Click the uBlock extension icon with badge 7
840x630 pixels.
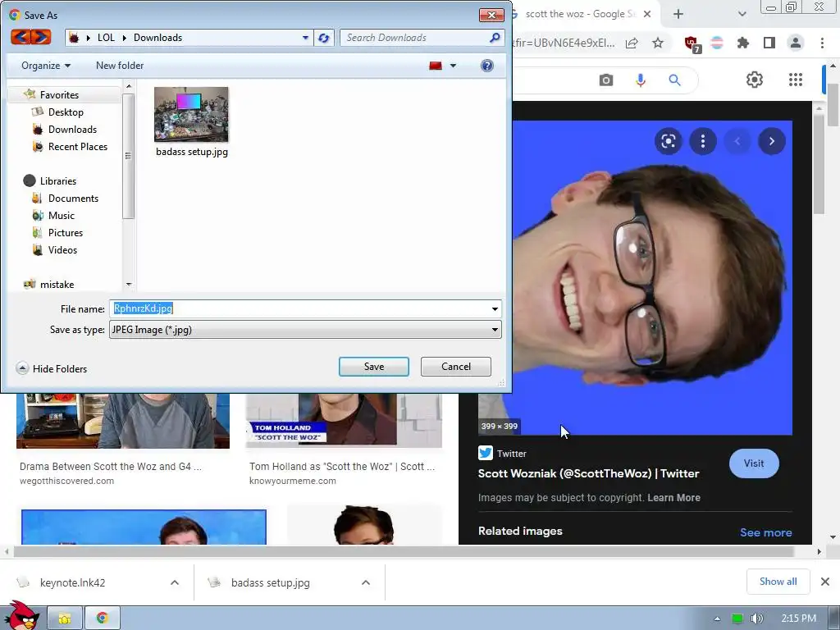click(x=692, y=43)
